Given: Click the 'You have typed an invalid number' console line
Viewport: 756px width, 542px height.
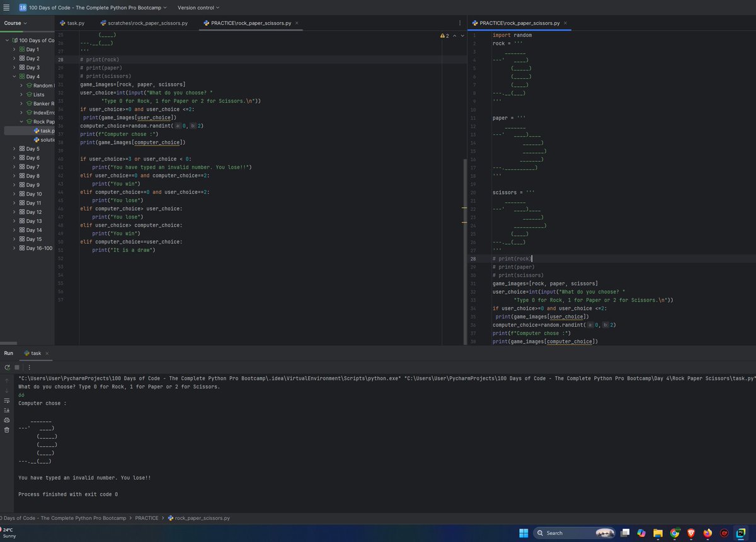Looking at the screenshot, I should coord(84,478).
